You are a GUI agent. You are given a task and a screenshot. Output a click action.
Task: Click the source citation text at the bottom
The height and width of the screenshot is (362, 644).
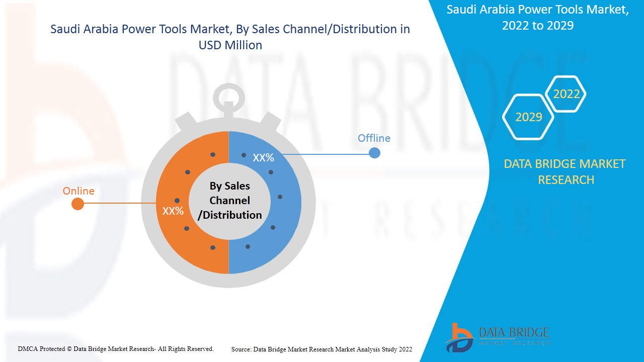tap(321, 348)
